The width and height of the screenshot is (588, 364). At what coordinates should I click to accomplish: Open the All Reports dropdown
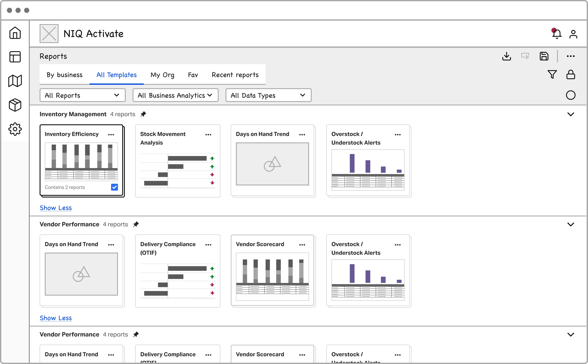point(82,95)
